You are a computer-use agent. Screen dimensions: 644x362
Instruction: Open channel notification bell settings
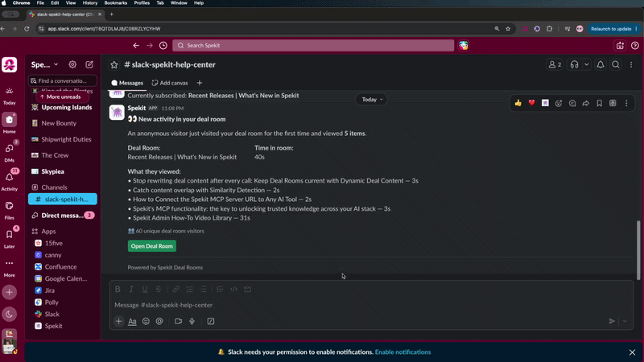[601, 65]
